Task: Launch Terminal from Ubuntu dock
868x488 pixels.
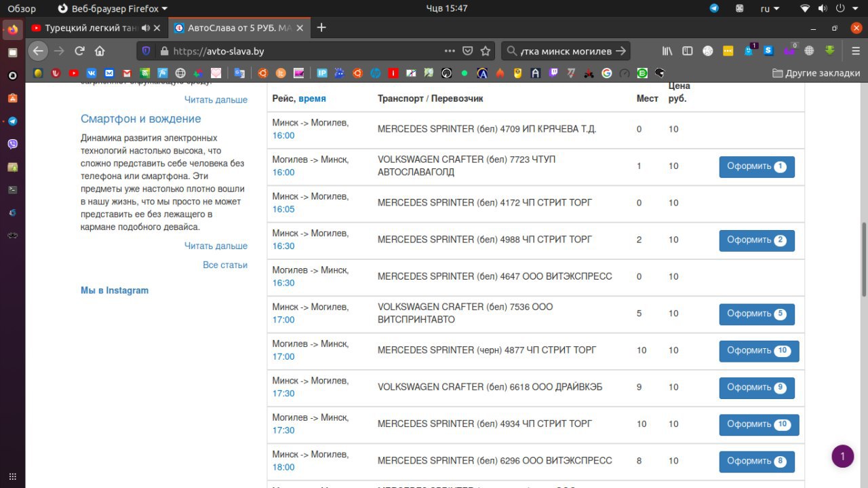Action: click(12, 189)
